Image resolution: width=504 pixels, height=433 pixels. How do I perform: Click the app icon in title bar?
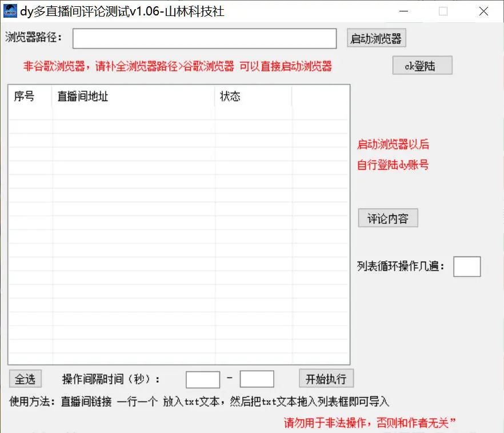point(10,11)
